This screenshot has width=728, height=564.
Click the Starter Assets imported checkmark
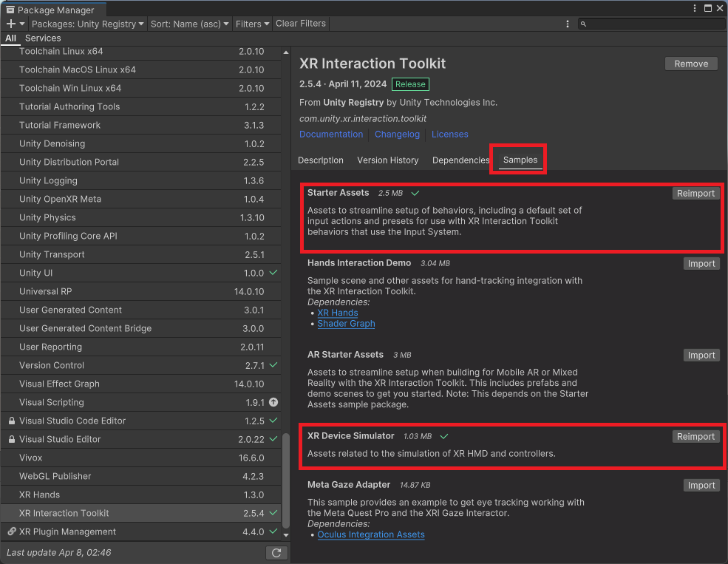pyautogui.click(x=415, y=193)
